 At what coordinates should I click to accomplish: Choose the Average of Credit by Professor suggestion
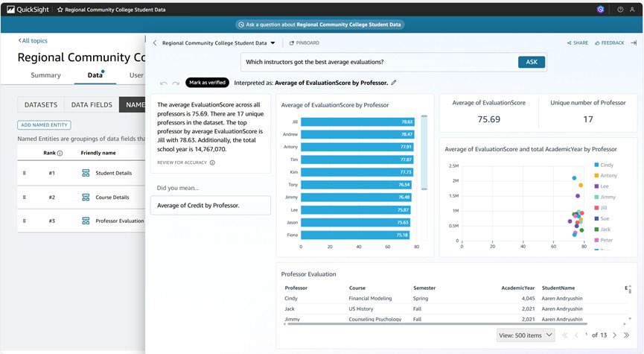[x=211, y=206]
